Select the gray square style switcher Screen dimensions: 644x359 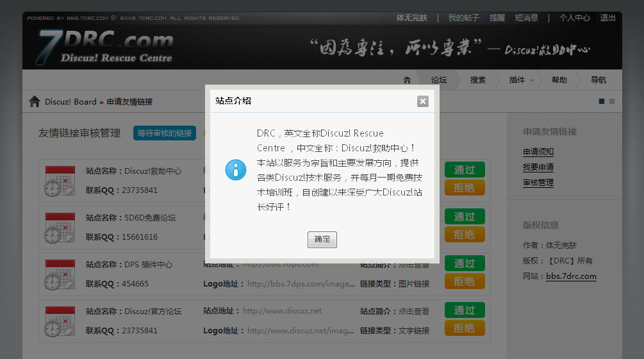tap(612, 101)
